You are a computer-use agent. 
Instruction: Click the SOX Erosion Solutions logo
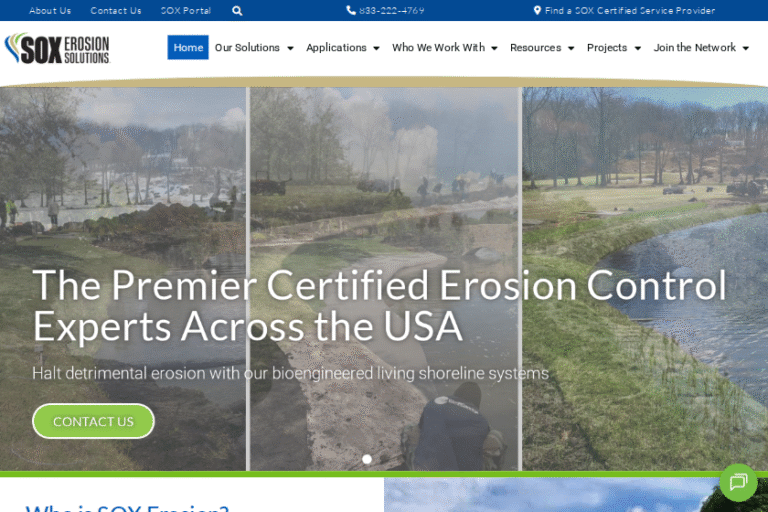click(57, 48)
